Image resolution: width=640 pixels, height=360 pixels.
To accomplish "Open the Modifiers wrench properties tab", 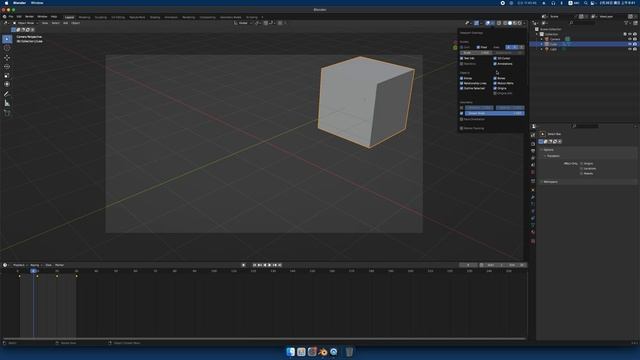I will tap(533, 197).
